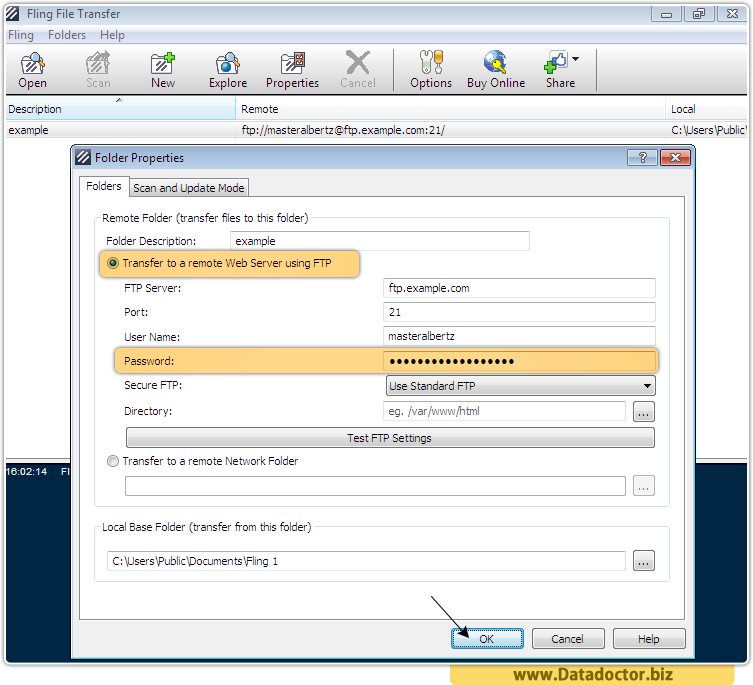The image size is (753, 685).
Task: Open the Options toolbar icon
Action: pos(431,70)
